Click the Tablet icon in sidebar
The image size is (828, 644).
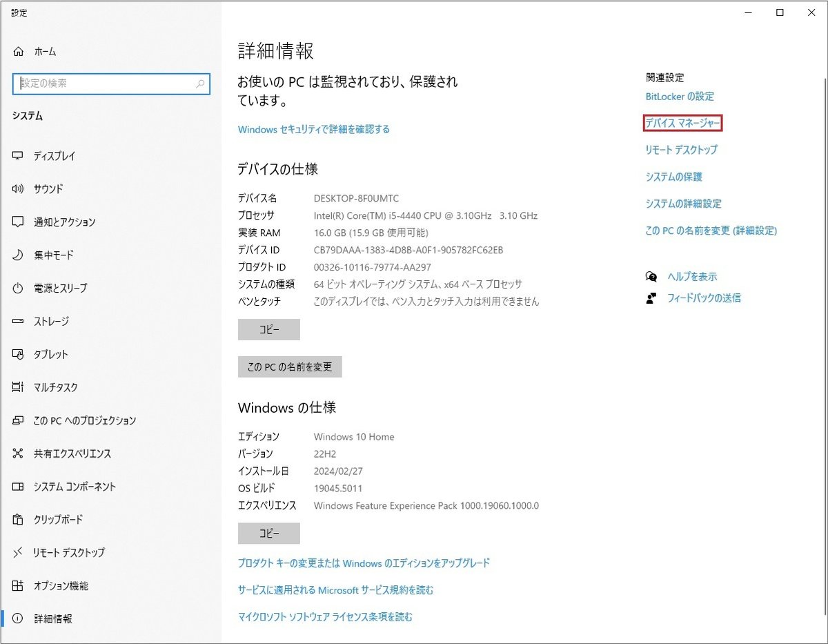pyautogui.click(x=19, y=355)
